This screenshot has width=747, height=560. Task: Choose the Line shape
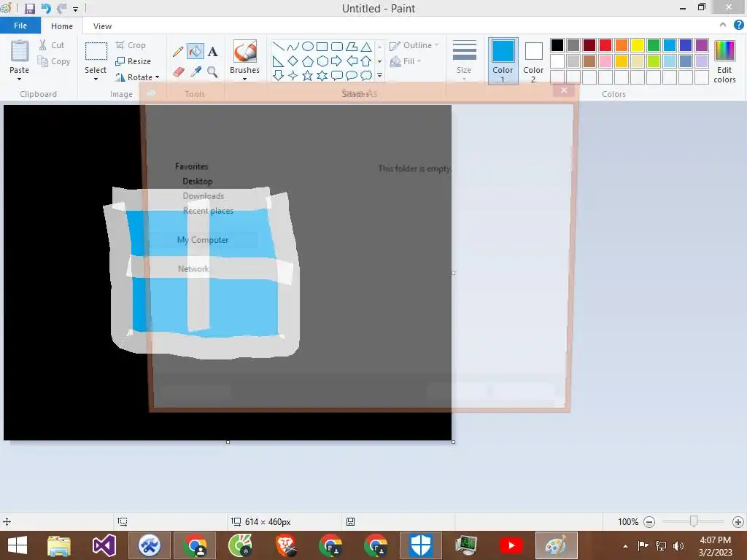click(278, 46)
